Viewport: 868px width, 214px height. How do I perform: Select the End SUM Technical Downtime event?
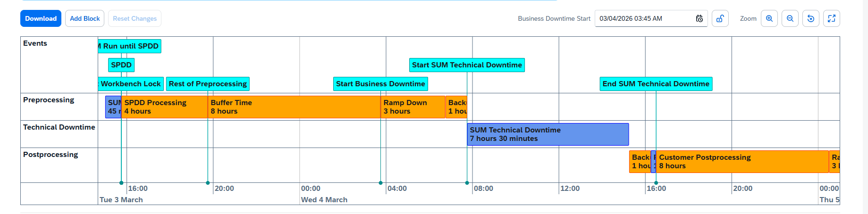click(x=656, y=84)
